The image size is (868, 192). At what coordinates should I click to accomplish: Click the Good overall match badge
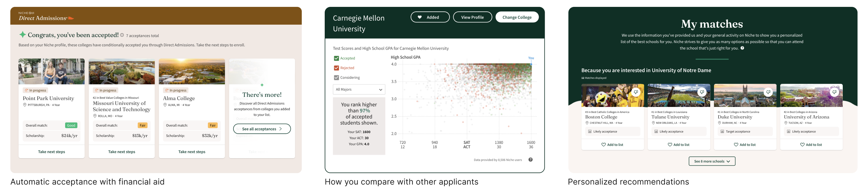pyautogui.click(x=71, y=125)
